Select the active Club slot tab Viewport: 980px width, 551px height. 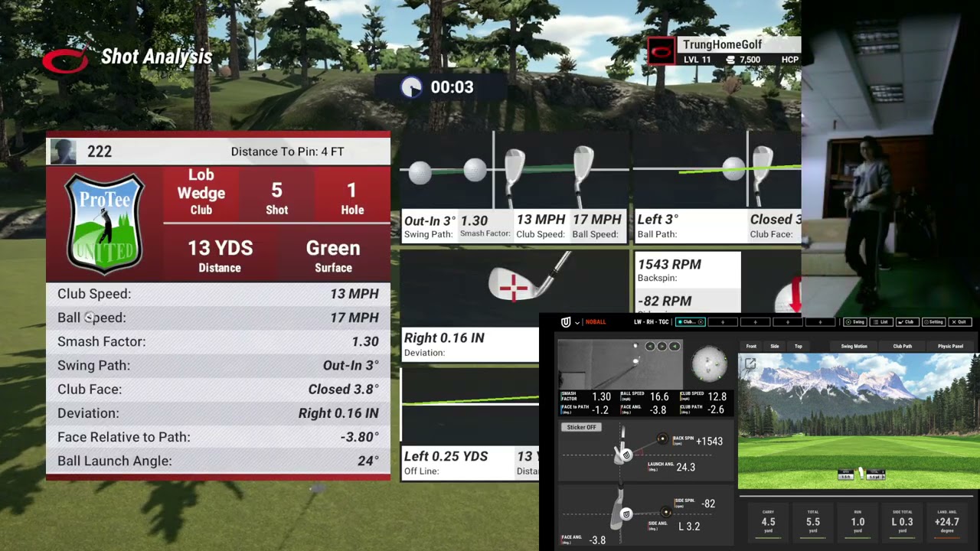[x=690, y=322]
